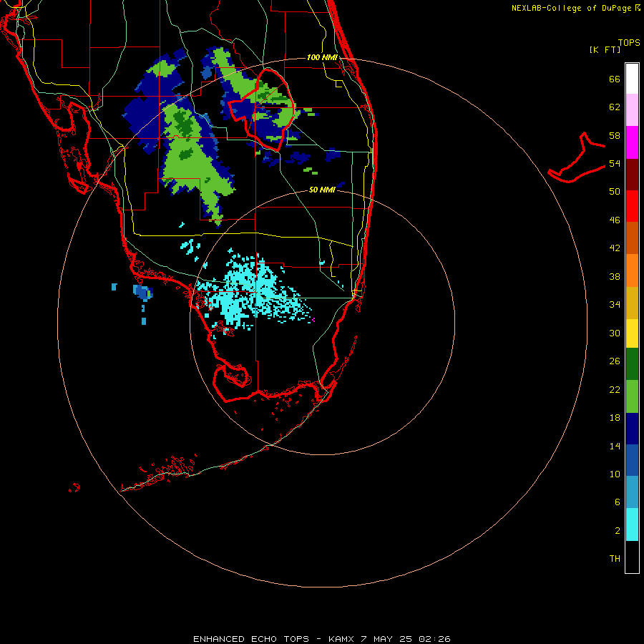Click the legend value 26
This screenshot has width=644, height=644.
(x=615, y=361)
